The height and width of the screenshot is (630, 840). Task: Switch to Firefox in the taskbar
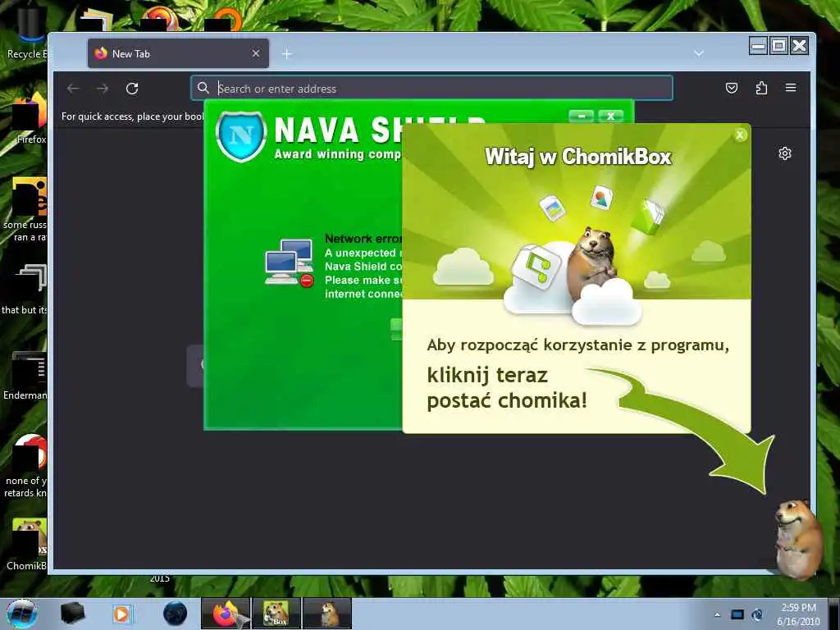click(226, 614)
